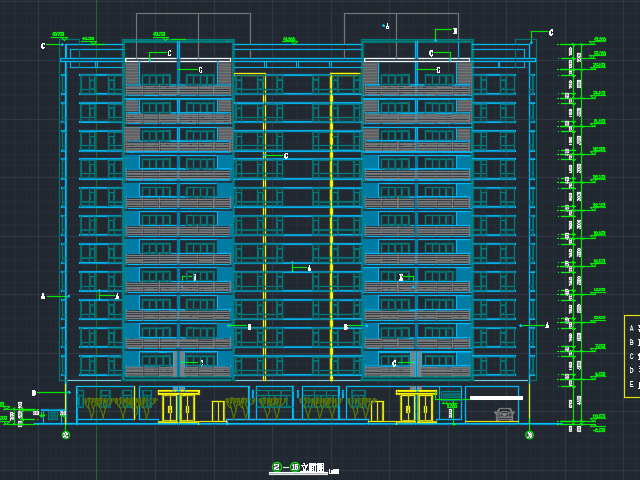Select legend row E in the yellow box
640x480 pixels.
[634, 384]
